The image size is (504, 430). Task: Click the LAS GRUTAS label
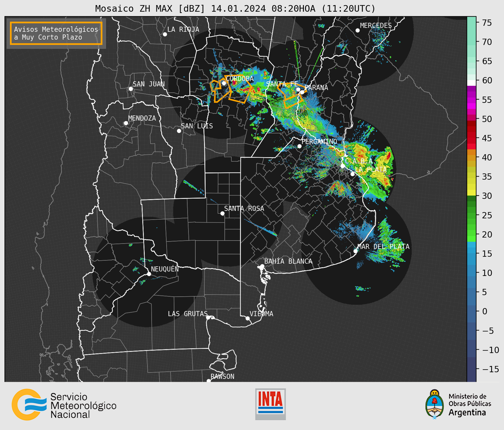pyautogui.click(x=188, y=314)
